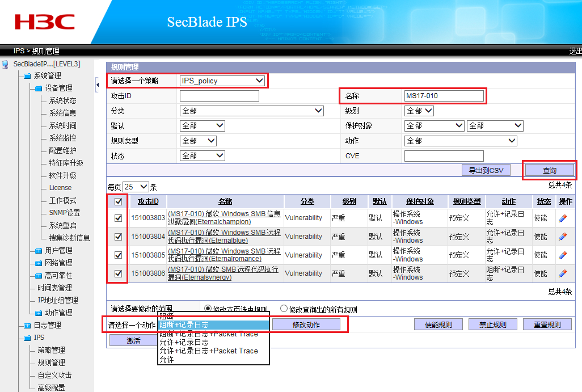582x392 pixels.
Task: Open the IPS_policy strategy dropdown
Action: [x=222, y=81]
